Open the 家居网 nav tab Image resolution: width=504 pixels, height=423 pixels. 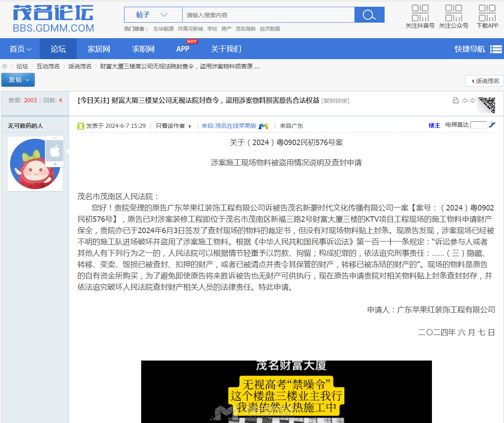99,49
